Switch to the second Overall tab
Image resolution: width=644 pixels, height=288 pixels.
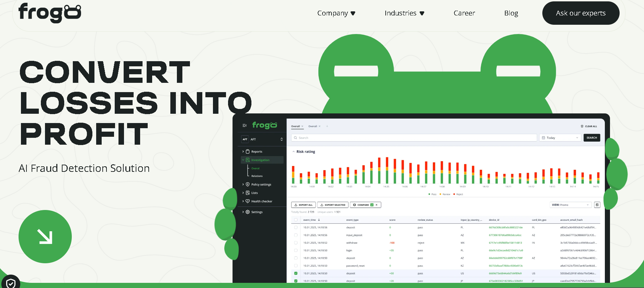[x=313, y=126]
